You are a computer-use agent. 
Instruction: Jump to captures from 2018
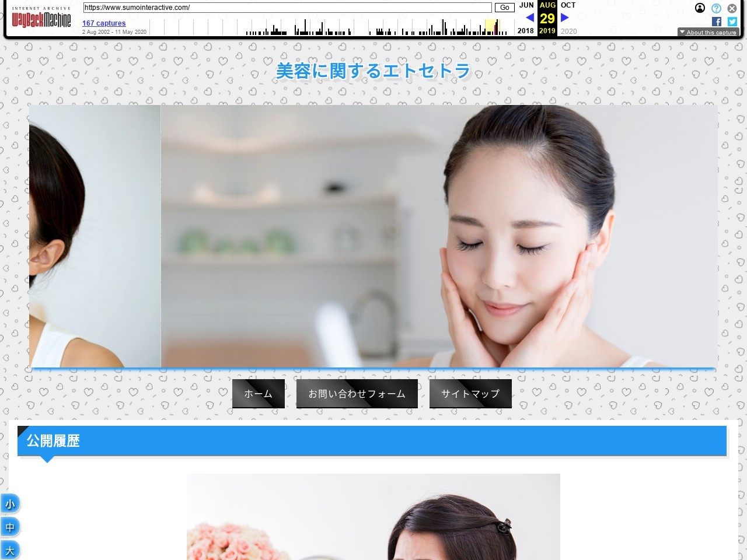[x=525, y=31]
